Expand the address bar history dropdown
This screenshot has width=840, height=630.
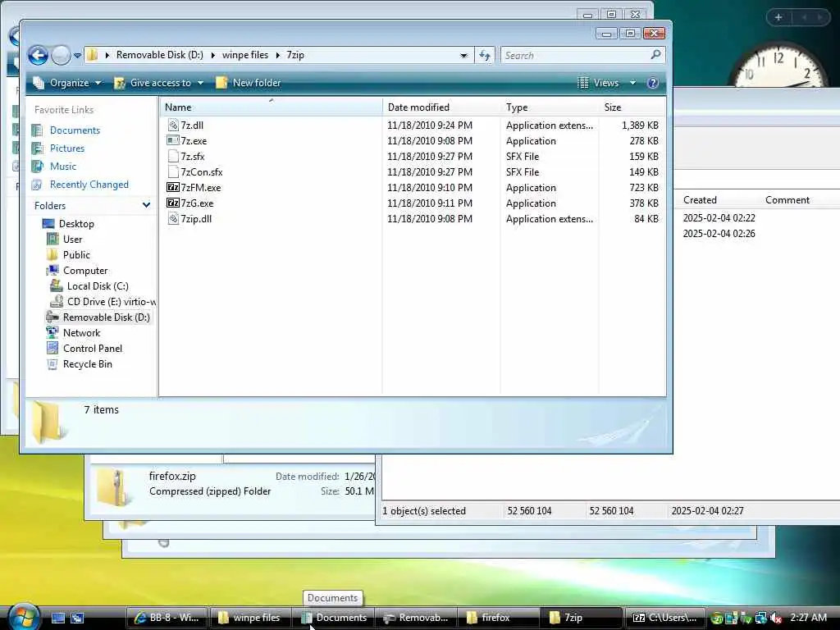click(x=463, y=55)
